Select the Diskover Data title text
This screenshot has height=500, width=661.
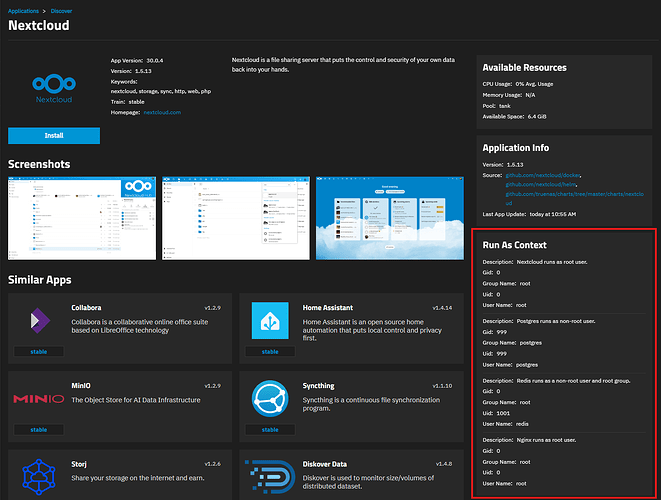point(325,464)
